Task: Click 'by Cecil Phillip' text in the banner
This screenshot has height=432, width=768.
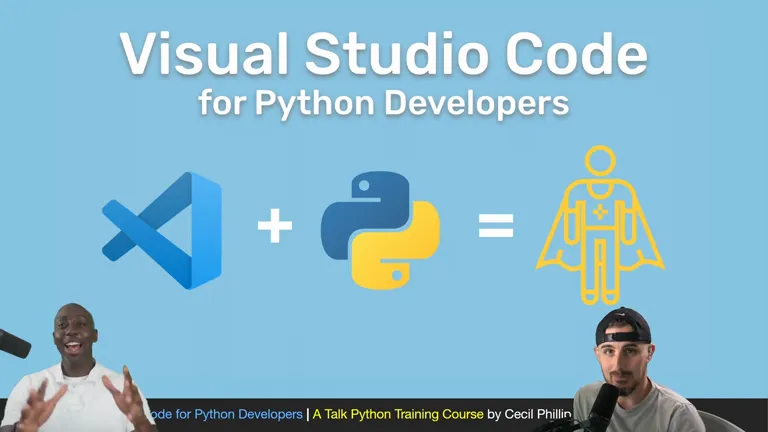Action: point(529,414)
